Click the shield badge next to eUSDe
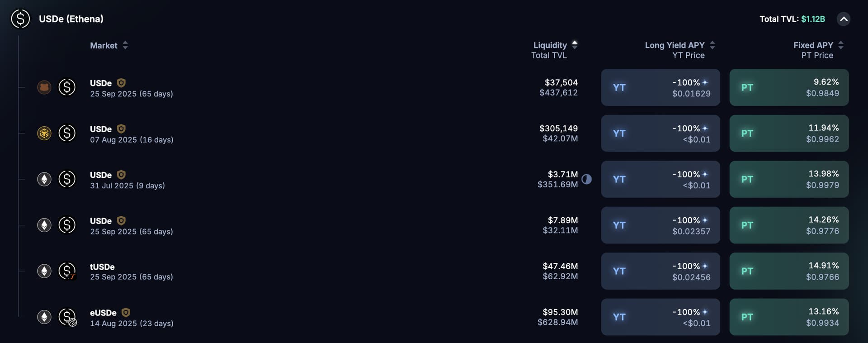 126,312
